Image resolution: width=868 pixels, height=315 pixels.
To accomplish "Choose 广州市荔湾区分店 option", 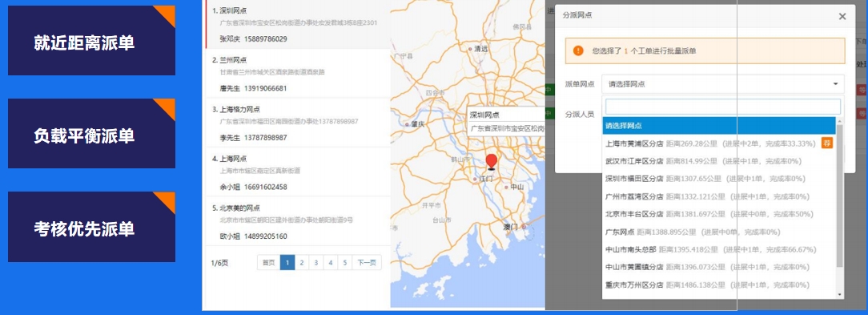I will [x=719, y=196].
